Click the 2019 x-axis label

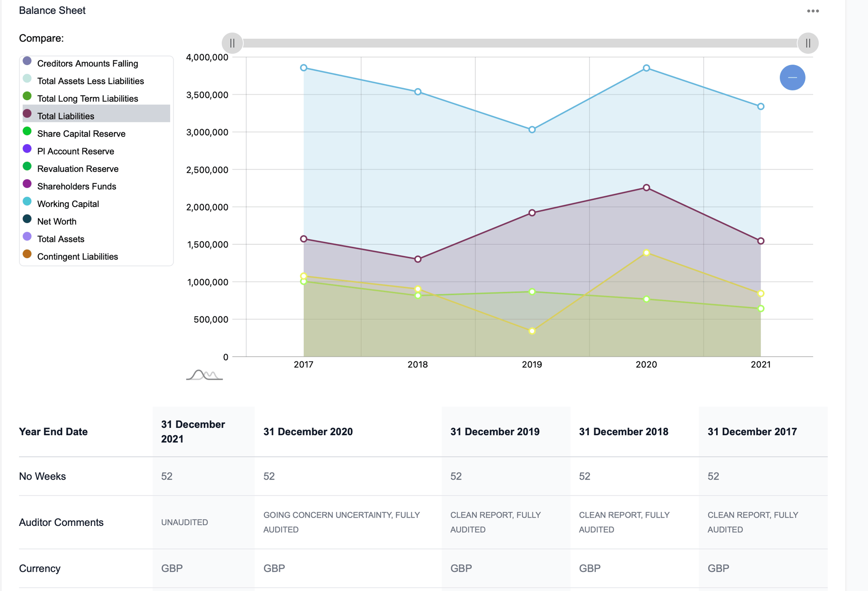[532, 364]
